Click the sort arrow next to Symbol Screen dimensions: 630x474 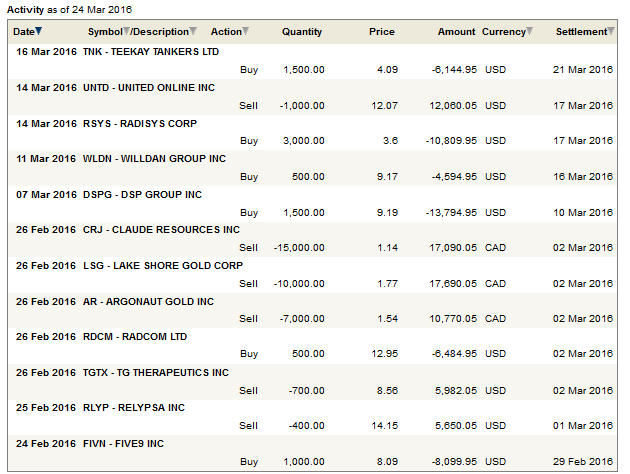(126, 32)
